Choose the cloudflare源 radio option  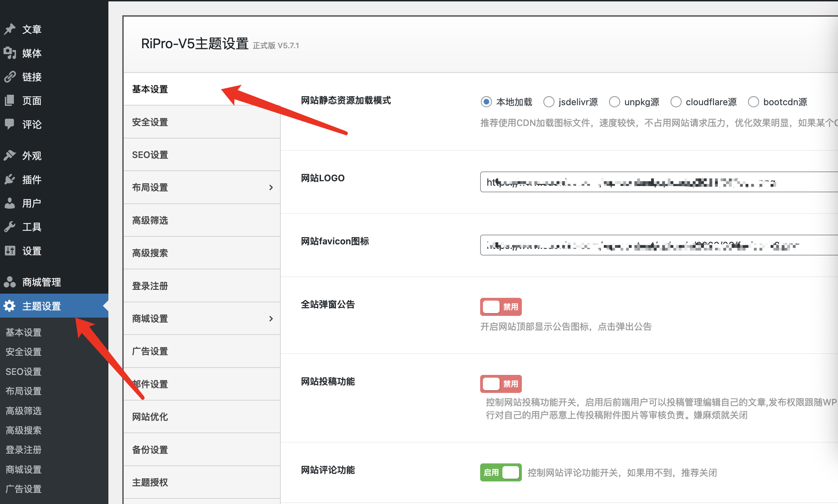click(676, 102)
